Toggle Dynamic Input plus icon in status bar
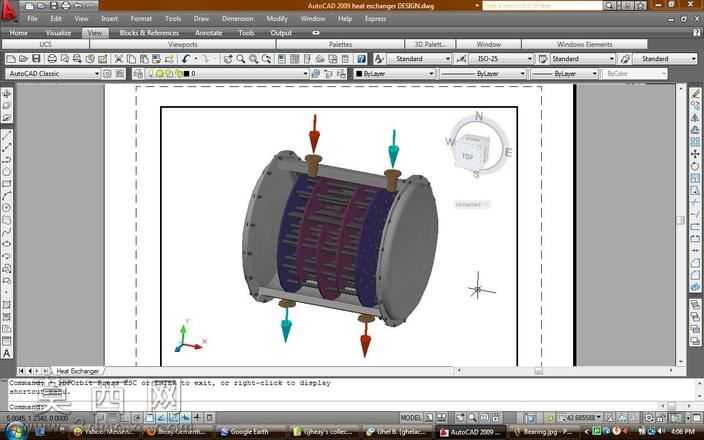 click(197, 418)
